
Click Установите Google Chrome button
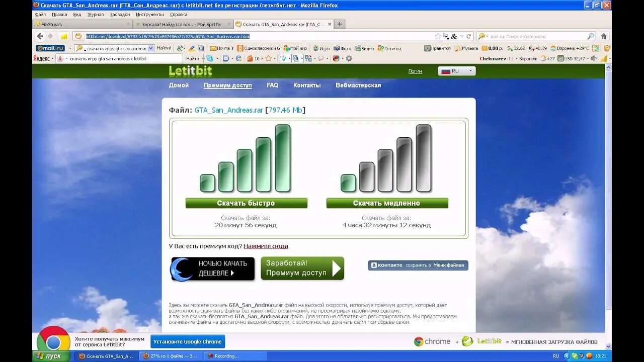188,342
